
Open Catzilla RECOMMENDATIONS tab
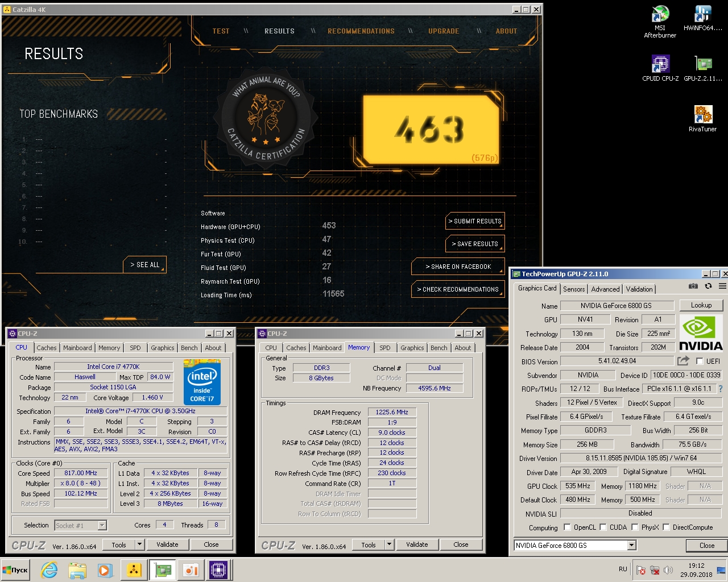[x=361, y=31]
